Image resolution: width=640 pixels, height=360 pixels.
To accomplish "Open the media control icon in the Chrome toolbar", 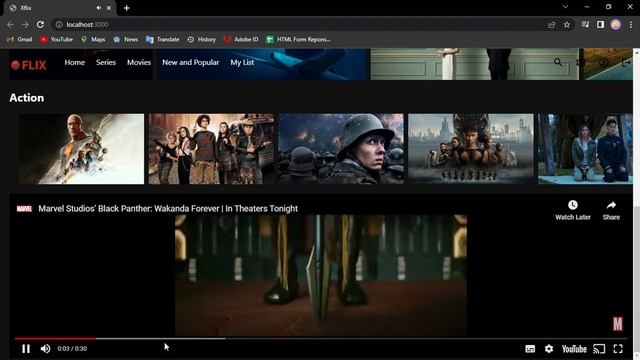I will pyautogui.click(x=585, y=24).
